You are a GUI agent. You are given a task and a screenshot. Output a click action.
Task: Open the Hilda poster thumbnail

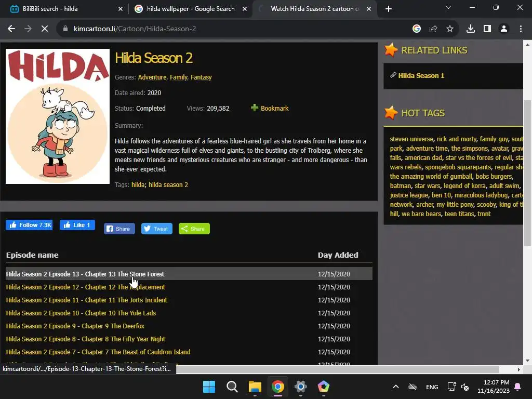(58, 116)
